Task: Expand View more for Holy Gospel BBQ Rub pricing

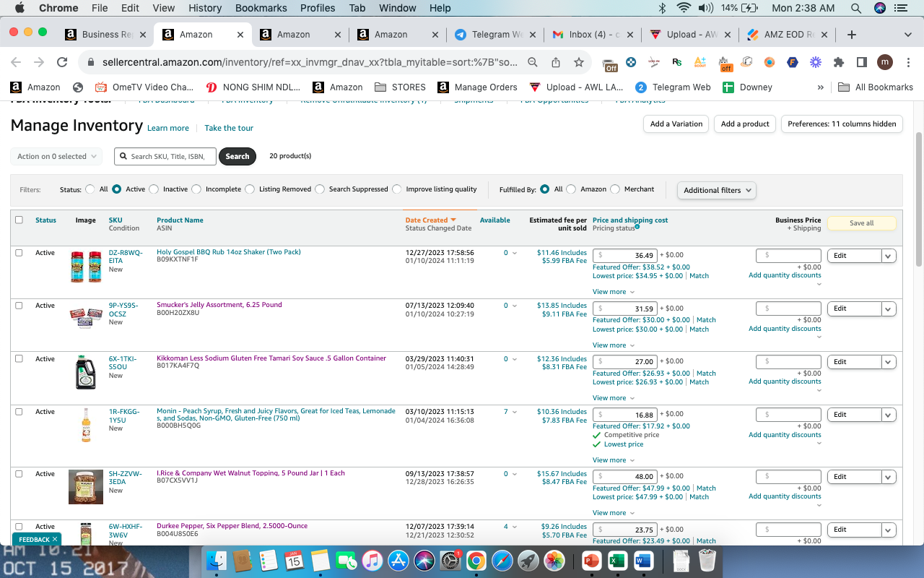Action: point(614,292)
